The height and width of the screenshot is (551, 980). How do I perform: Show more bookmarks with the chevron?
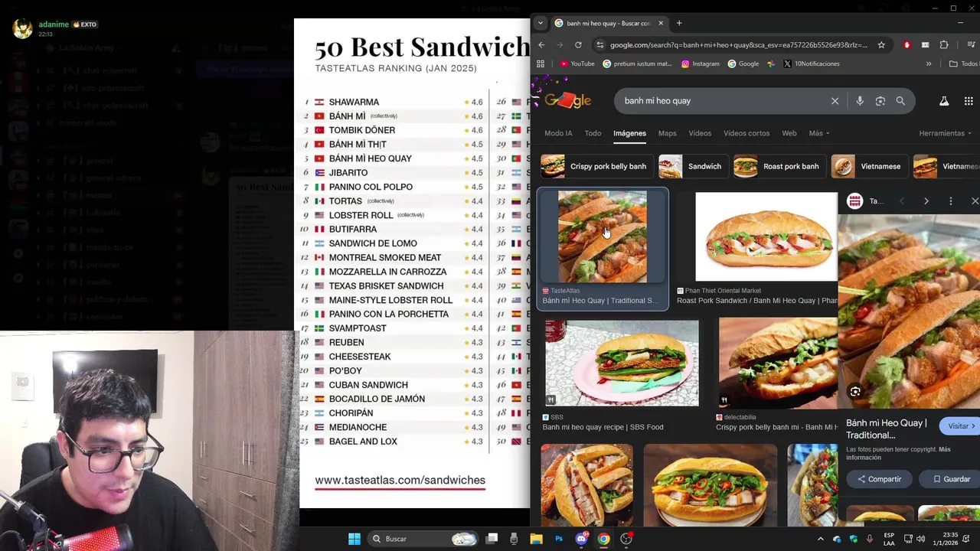[929, 64]
